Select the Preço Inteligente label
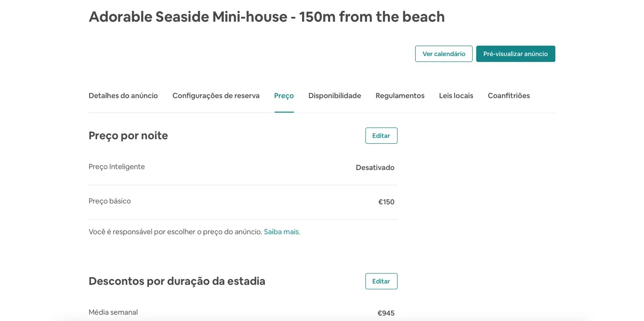The image size is (644, 321). pos(117,167)
